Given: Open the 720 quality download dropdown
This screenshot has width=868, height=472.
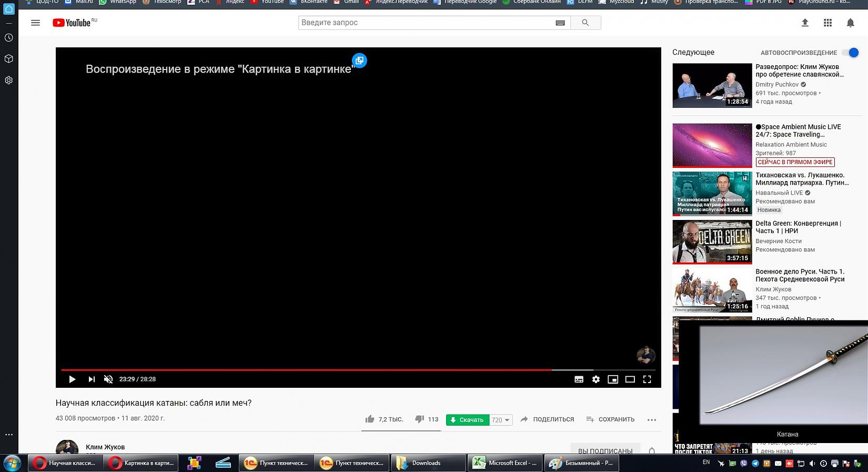Looking at the screenshot, I should pyautogui.click(x=501, y=420).
